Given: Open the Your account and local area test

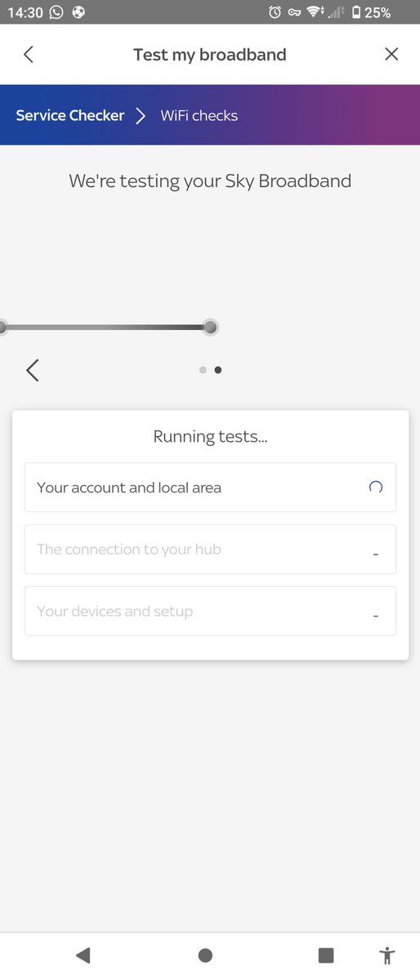Looking at the screenshot, I should (210, 488).
